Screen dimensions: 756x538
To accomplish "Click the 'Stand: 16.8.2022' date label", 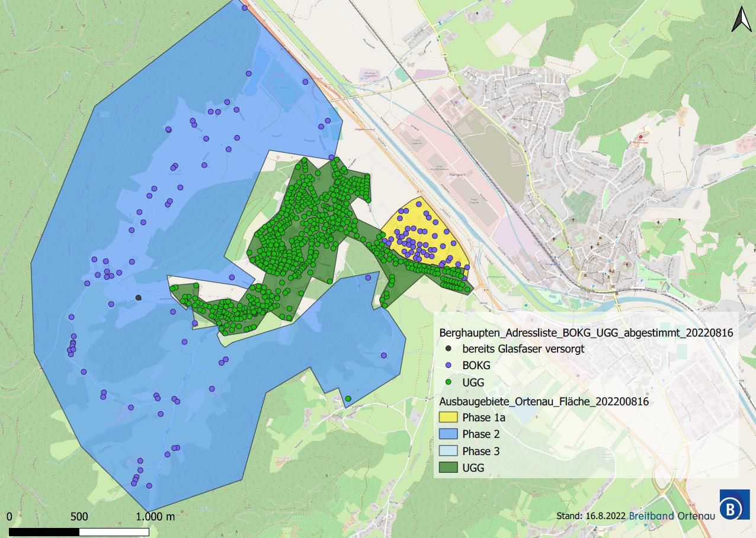I will point(591,516).
